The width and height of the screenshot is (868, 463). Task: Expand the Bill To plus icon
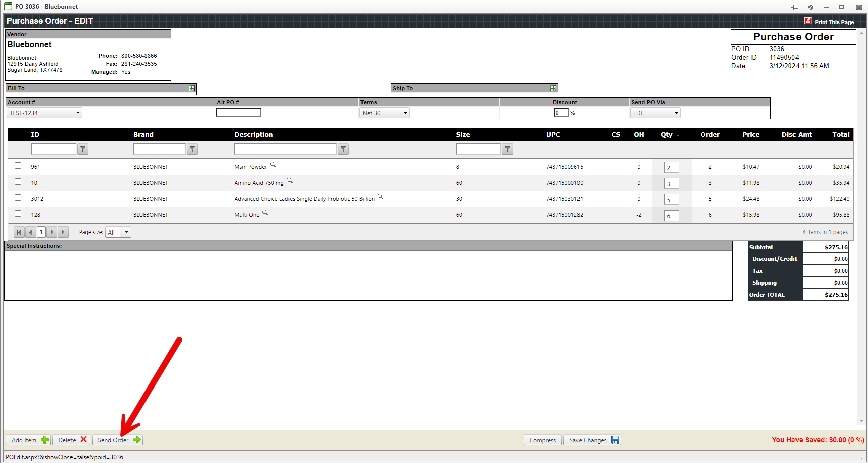click(192, 88)
